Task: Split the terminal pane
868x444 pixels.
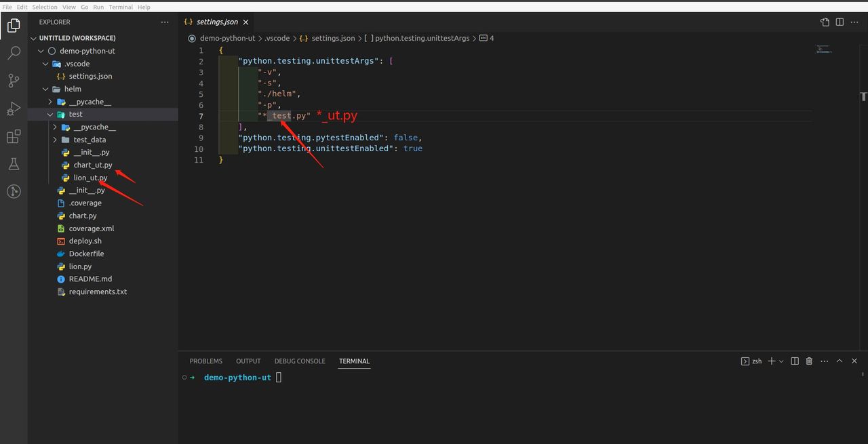Action: tap(795, 361)
